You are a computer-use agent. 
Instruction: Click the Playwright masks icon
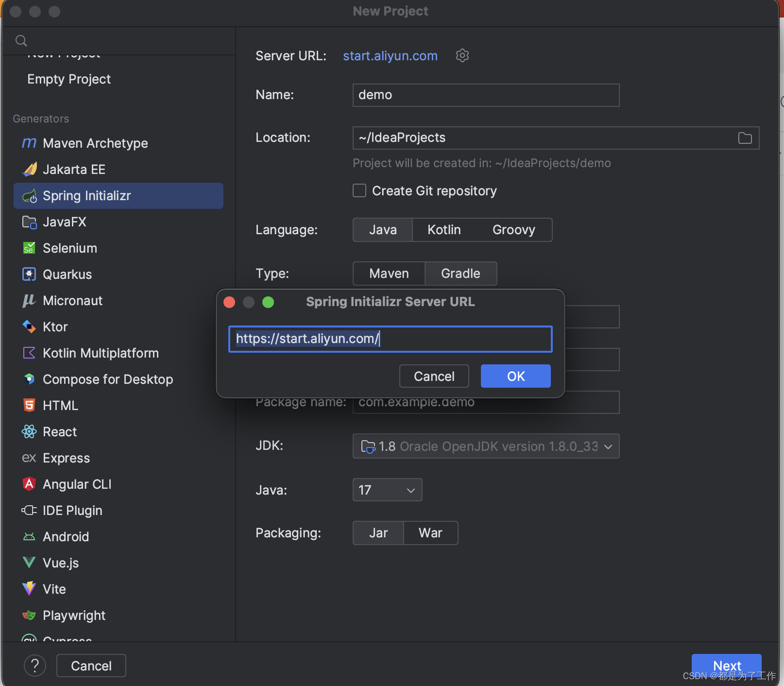click(29, 616)
